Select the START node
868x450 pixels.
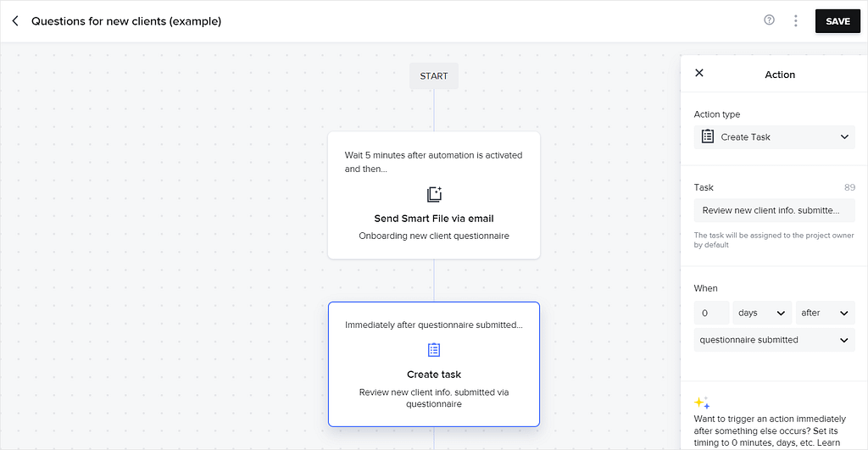[434, 75]
